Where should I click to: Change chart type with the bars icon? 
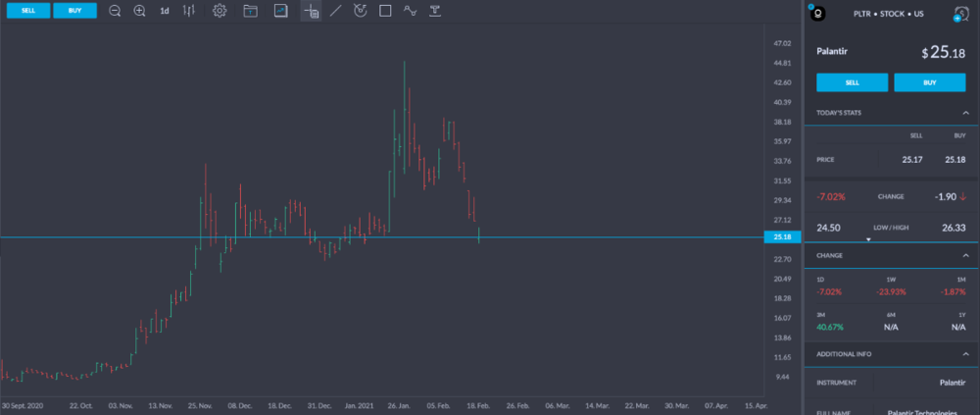[x=189, y=11]
